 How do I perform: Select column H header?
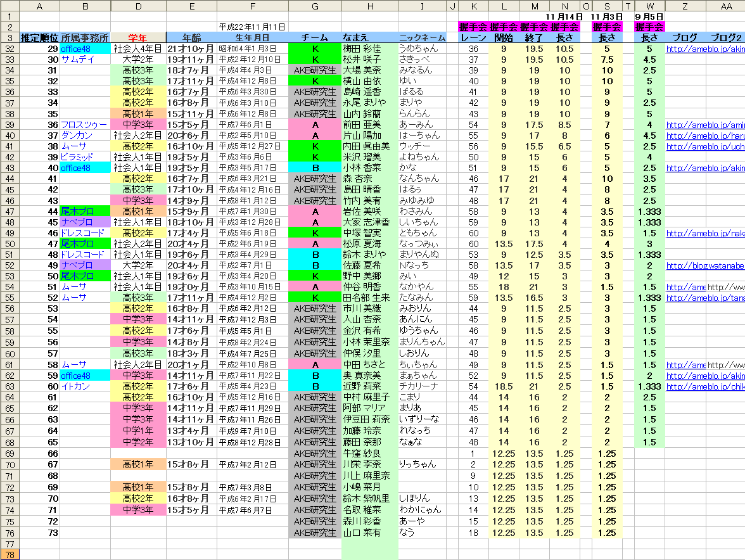tap(370, 6)
